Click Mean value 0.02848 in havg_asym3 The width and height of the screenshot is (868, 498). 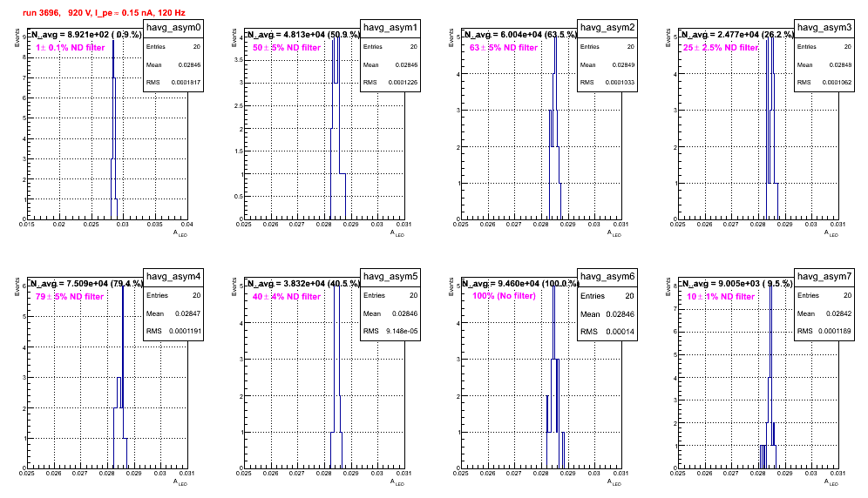pyautogui.click(x=840, y=64)
